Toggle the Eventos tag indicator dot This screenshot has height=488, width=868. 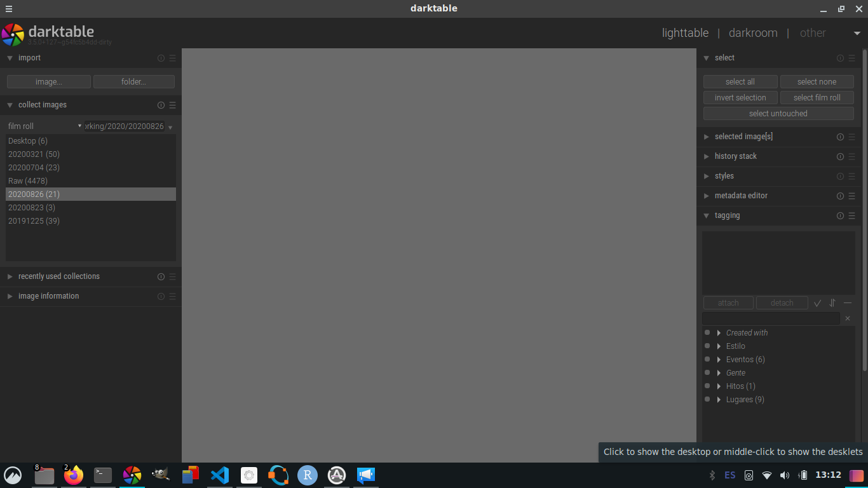[707, 359]
